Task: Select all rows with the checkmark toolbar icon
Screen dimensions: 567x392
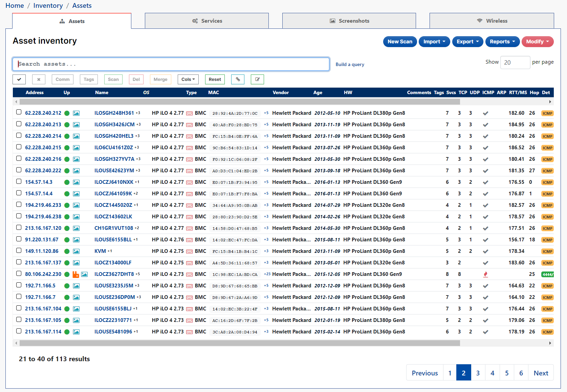Action: pyautogui.click(x=19, y=79)
